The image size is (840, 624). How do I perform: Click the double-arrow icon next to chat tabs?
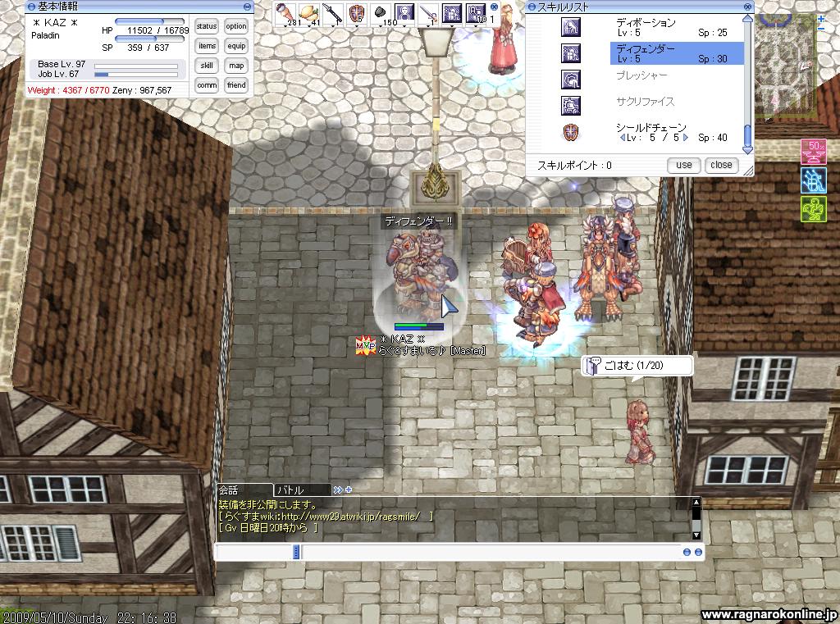click(x=338, y=490)
